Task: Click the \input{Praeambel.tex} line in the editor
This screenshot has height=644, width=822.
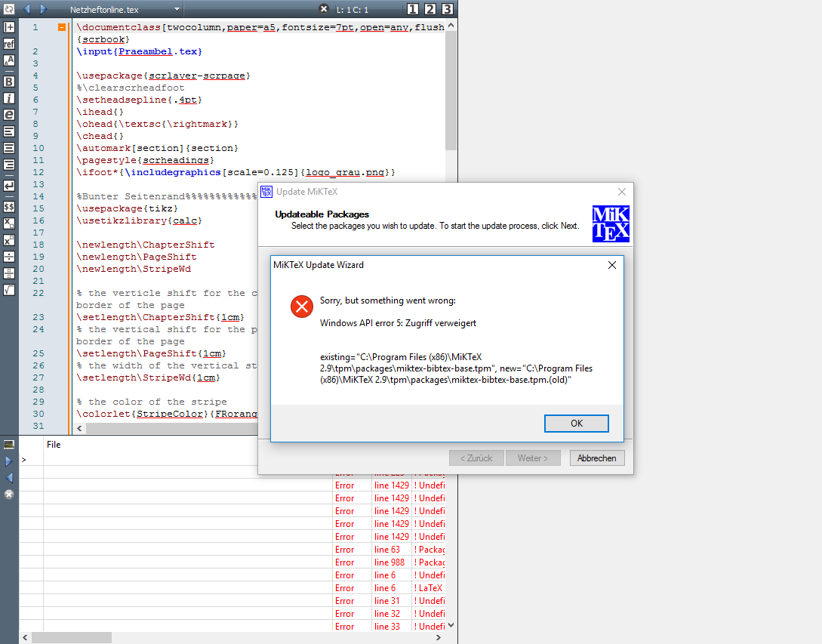Action: click(x=140, y=51)
